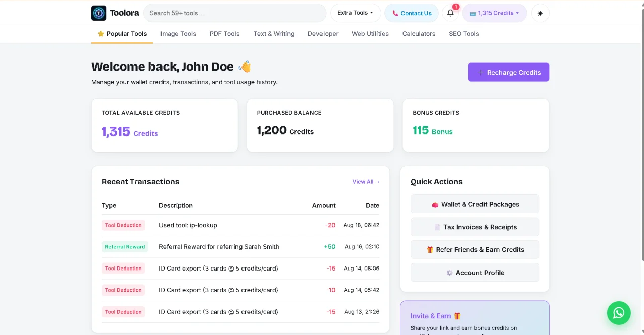Open View All transactions link
Image resolution: width=644 pixels, height=335 pixels.
366,182
